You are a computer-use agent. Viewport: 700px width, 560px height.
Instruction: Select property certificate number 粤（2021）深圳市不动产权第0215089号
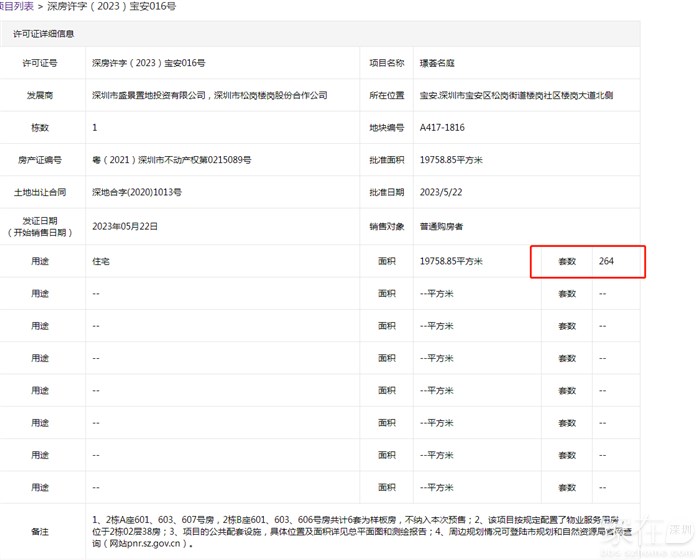point(171,160)
